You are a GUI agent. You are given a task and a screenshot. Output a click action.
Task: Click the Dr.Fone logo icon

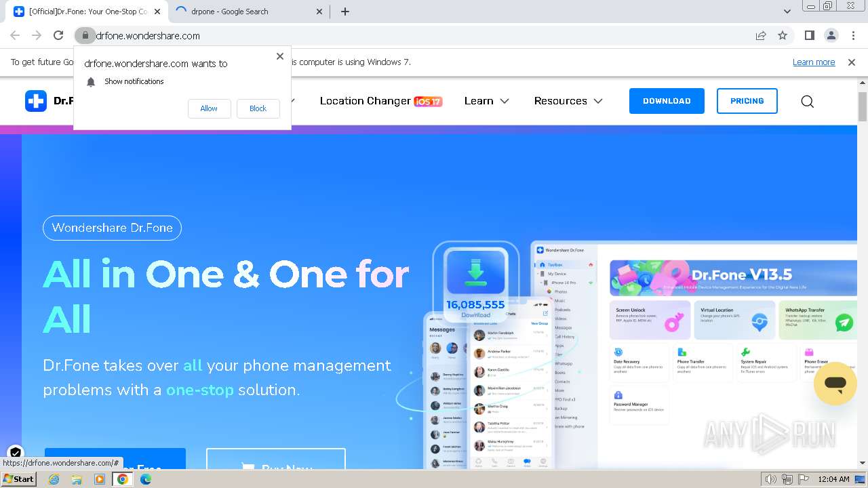coord(36,101)
